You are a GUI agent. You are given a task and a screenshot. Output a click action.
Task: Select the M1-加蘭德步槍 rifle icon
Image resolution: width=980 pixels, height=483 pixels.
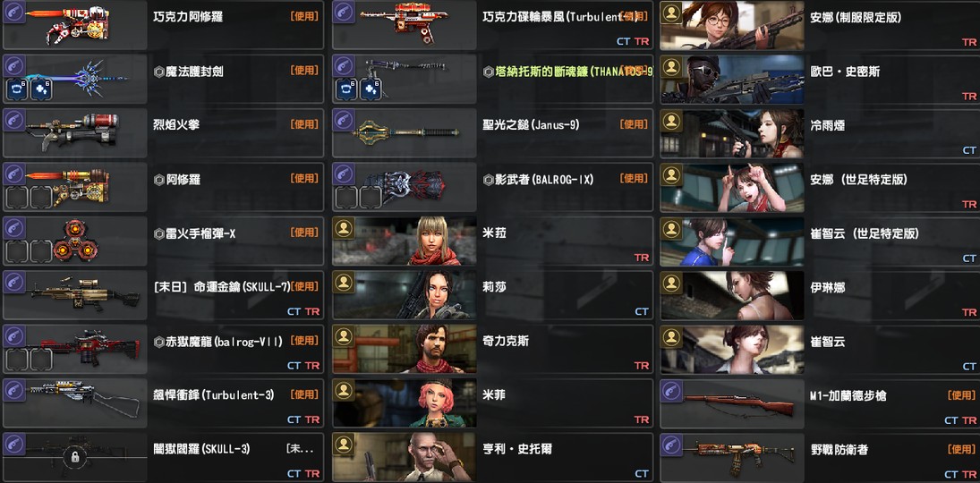738,403
